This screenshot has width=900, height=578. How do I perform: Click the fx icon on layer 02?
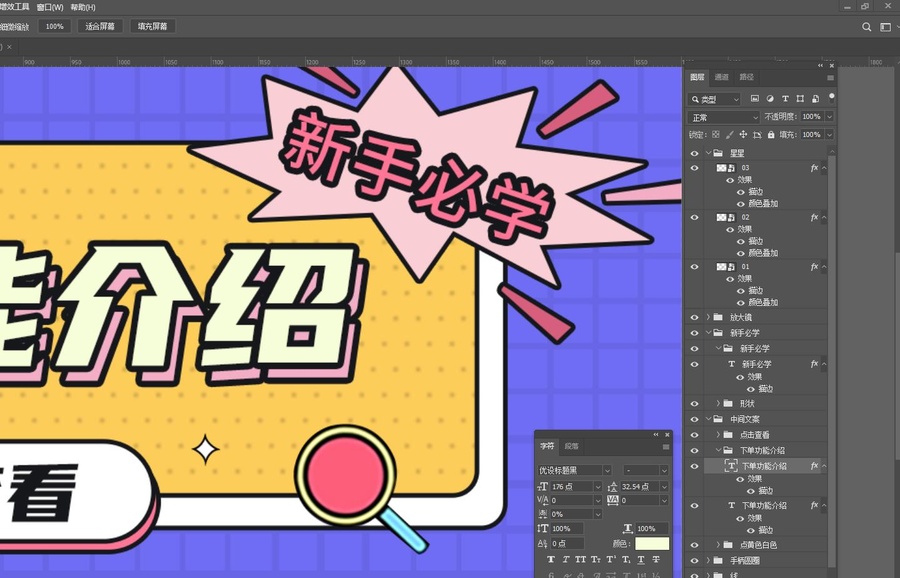[814, 217]
